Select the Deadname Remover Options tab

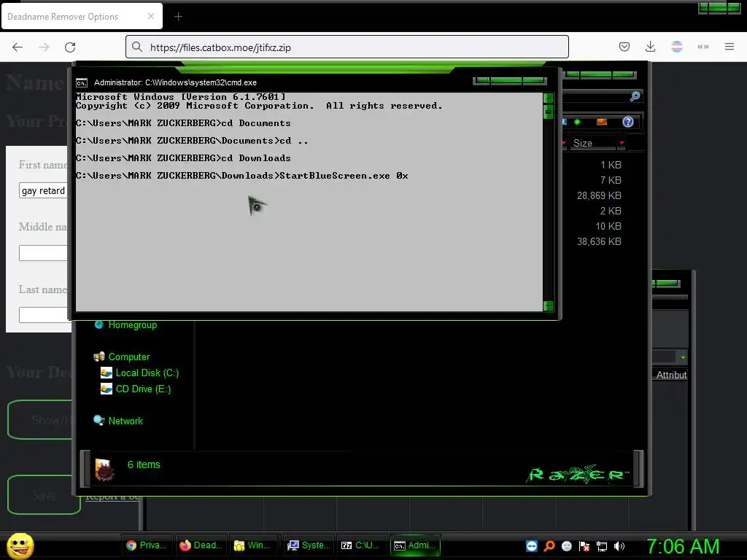pos(82,16)
